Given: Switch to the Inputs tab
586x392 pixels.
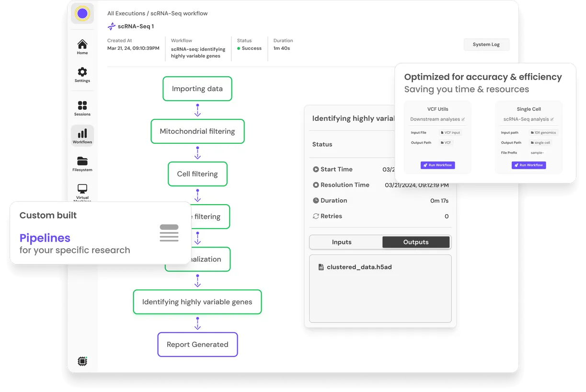Looking at the screenshot, I should (x=342, y=242).
